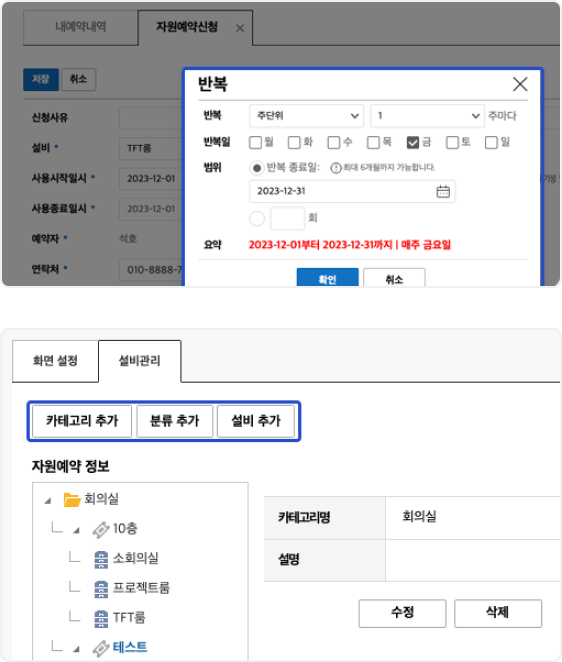Check the 토 repeat day box
The height and width of the screenshot is (662, 562).
[452, 143]
